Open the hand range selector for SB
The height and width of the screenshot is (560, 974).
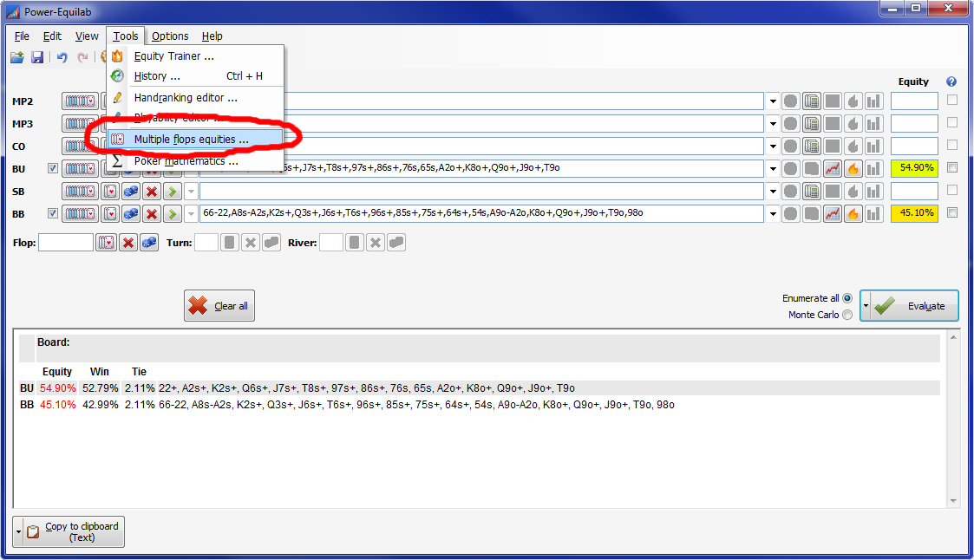[x=80, y=192]
